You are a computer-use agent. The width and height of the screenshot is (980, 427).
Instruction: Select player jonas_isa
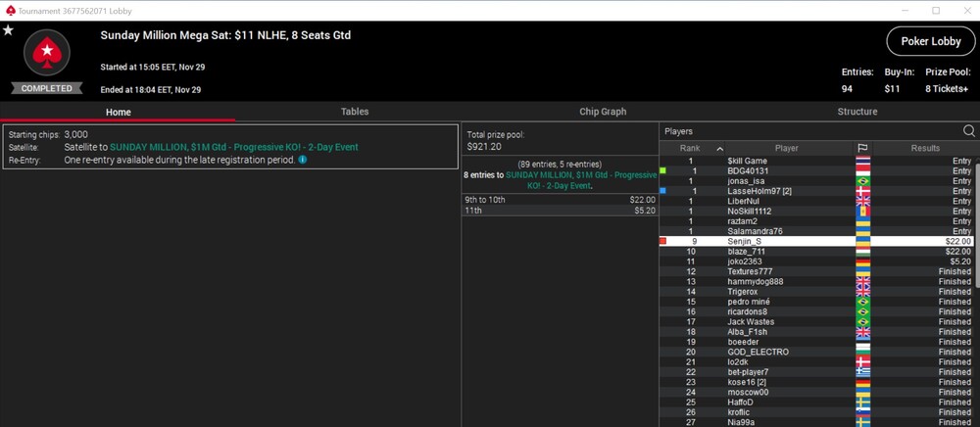click(x=746, y=181)
